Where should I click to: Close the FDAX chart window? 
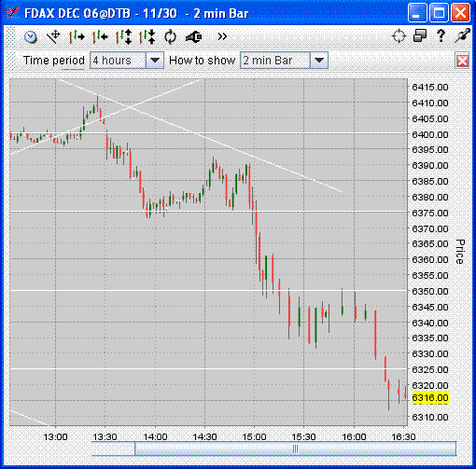(461, 13)
